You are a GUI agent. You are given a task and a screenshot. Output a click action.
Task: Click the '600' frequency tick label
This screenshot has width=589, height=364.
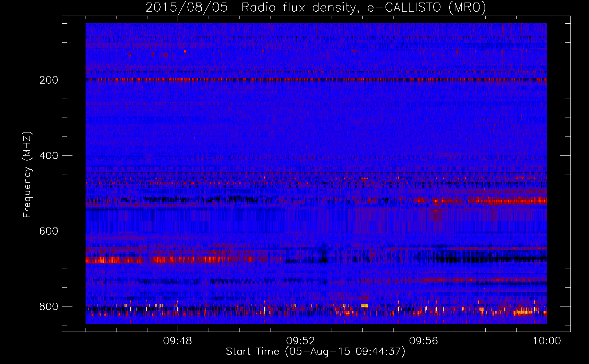(x=49, y=232)
